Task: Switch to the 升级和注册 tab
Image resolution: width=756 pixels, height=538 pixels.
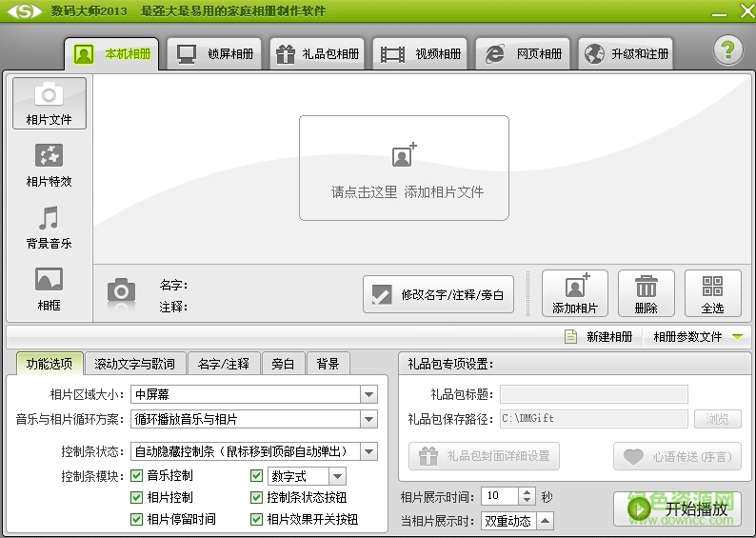Action: click(x=626, y=54)
